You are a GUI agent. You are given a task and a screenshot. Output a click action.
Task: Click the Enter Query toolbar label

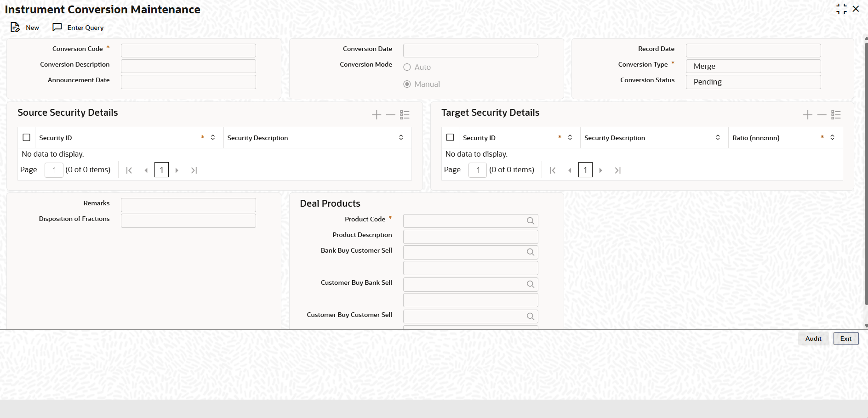tap(86, 28)
